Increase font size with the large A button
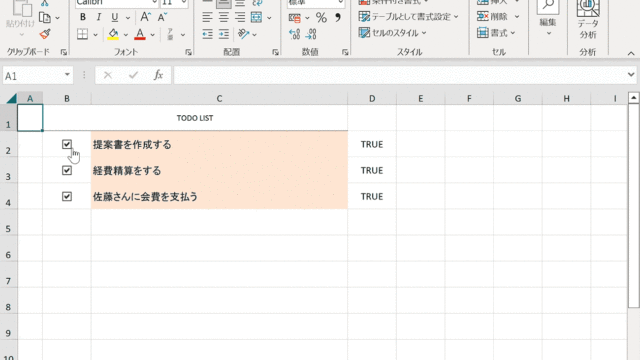The image size is (640, 360). (x=145, y=17)
